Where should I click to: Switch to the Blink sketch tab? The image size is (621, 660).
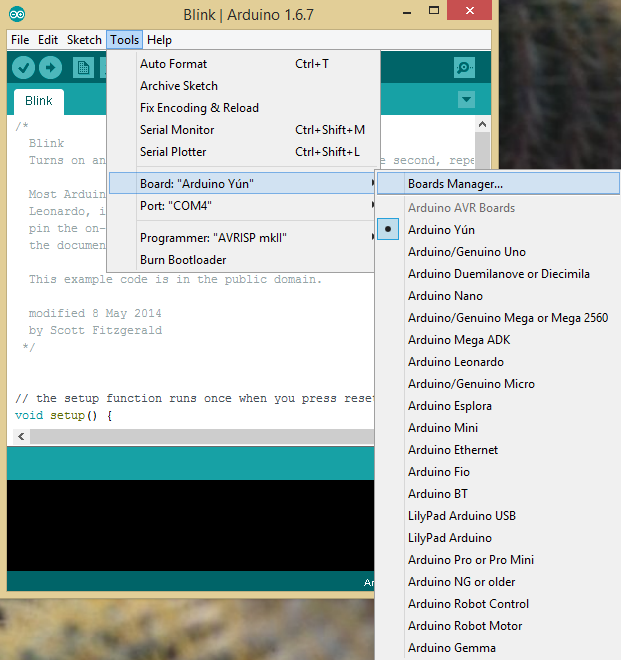[39, 101]
